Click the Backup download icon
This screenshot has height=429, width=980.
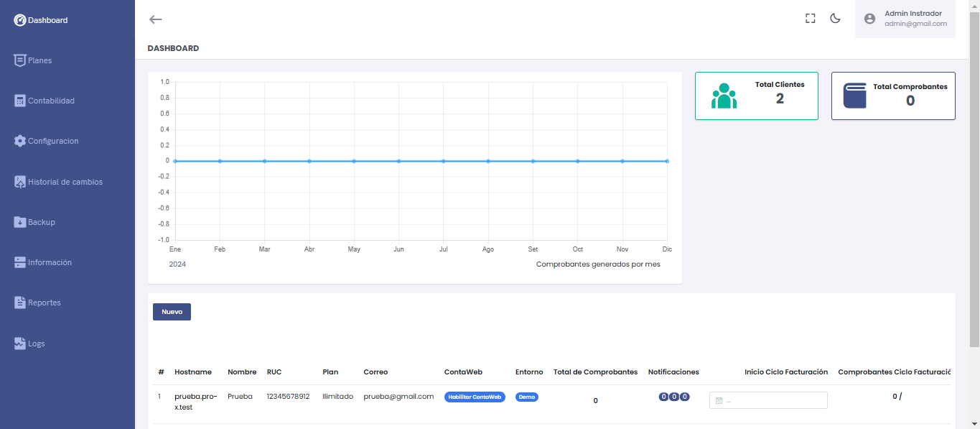pos(20,222)
